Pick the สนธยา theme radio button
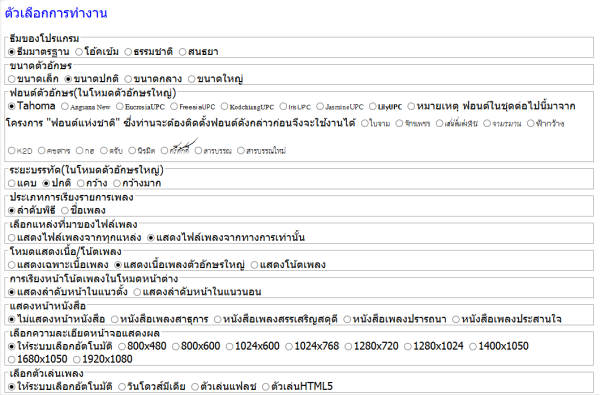The height and width of the screenshot is (395, 600). (183, 52)
